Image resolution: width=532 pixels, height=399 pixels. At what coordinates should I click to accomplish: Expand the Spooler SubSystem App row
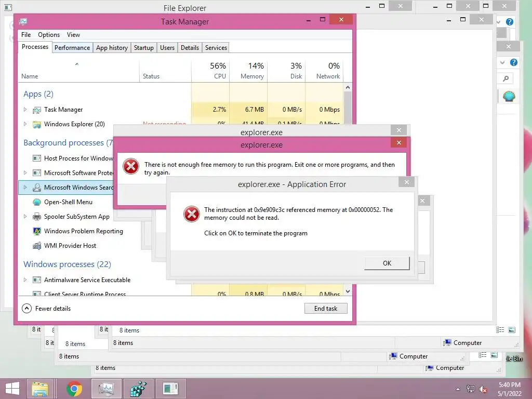coord(25,217)
